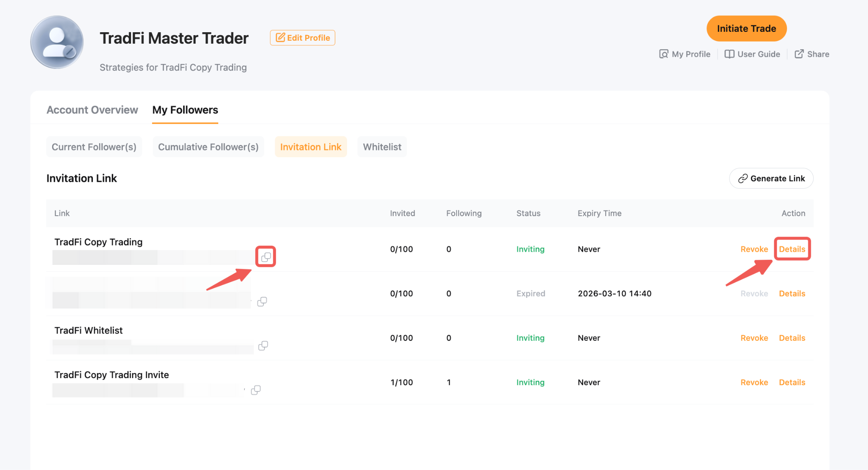
Task: Open My Profile
Action: [684, 54]
